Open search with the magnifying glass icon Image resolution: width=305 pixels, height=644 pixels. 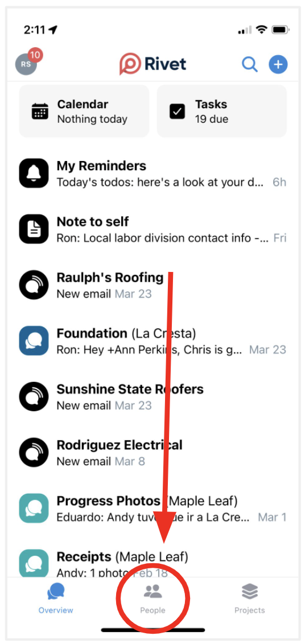click(249, 64)
